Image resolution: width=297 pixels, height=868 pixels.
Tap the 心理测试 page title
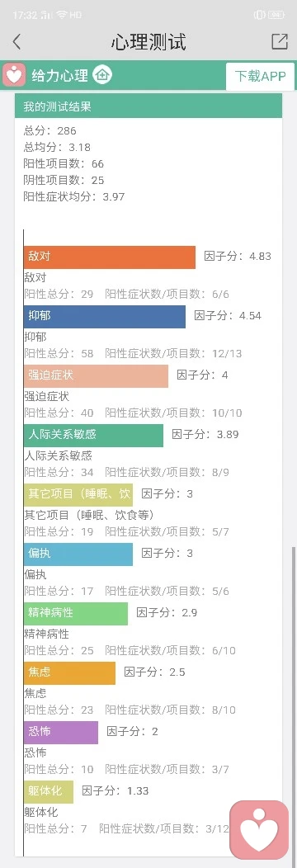click(148, 42)
